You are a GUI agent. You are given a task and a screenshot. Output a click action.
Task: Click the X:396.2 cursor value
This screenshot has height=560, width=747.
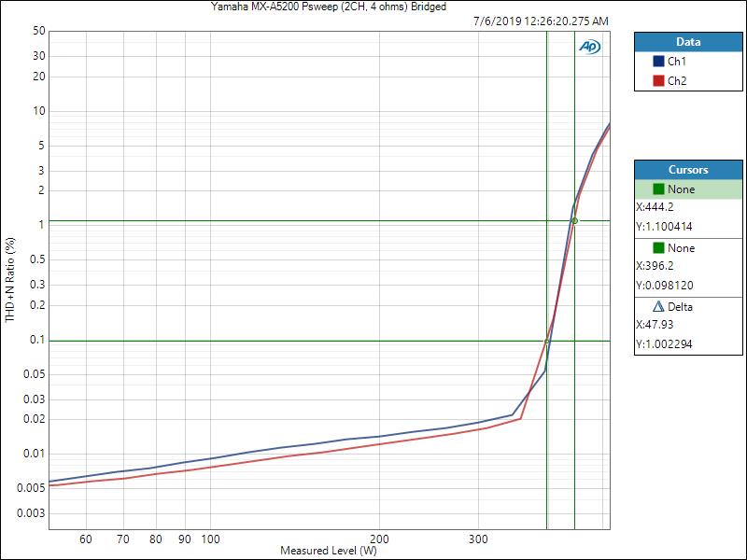(x=658, y=267)
